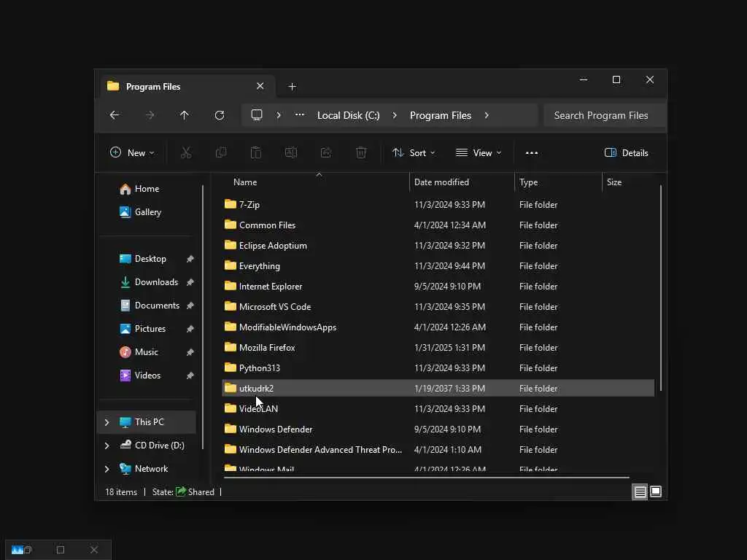Viewport: 747px width, 560px height.
Task: Click the vertical scrollbar of file list
Action: tap(661, 288)
